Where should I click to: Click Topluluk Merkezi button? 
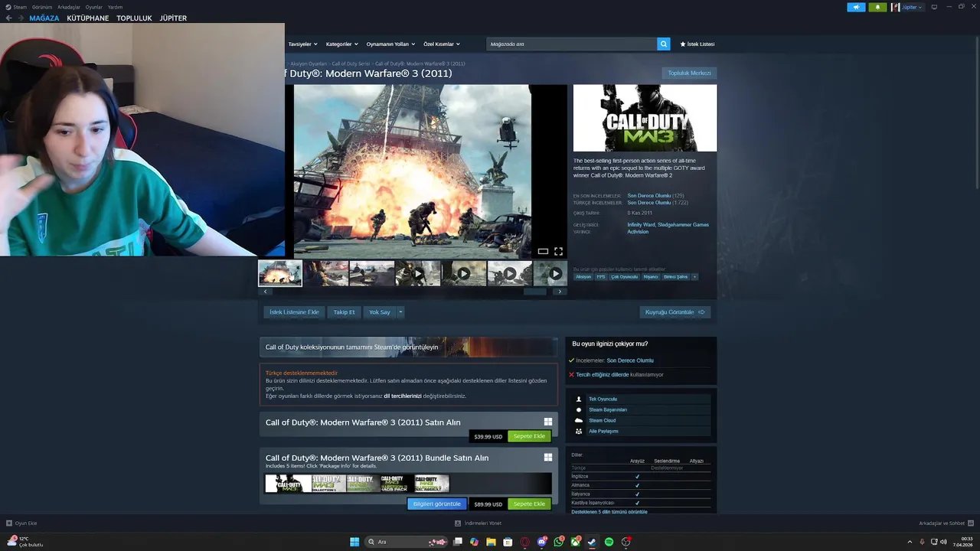click(689, 73)
